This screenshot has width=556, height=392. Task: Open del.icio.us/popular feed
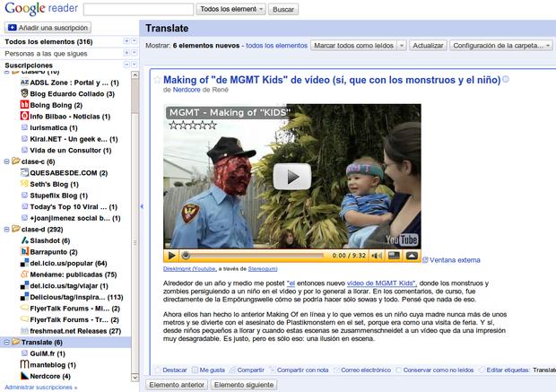[68, 263]
